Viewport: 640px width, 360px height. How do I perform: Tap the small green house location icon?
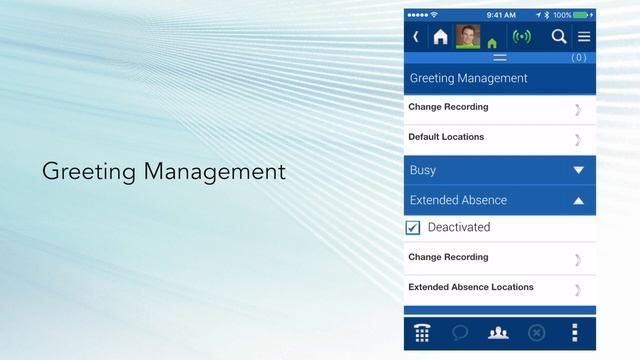click(492, 43)
